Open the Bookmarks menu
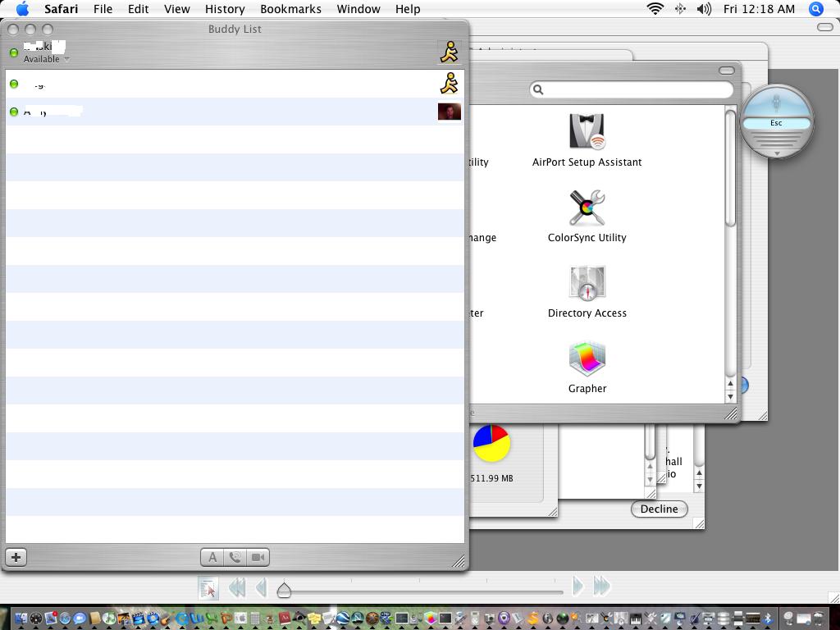 coord(291,9)
